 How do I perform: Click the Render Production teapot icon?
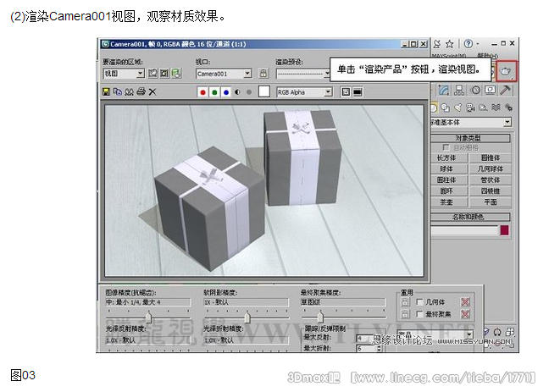point(506,70)
